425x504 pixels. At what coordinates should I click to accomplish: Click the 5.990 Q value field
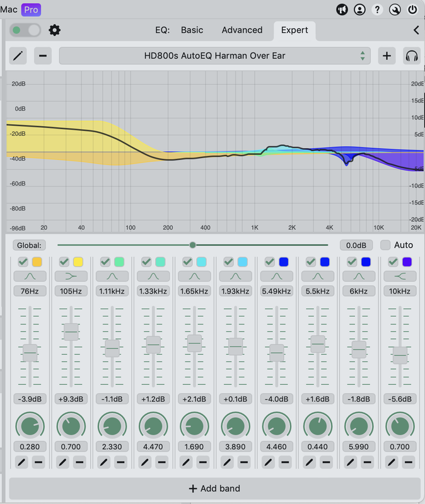coord(359,447)
